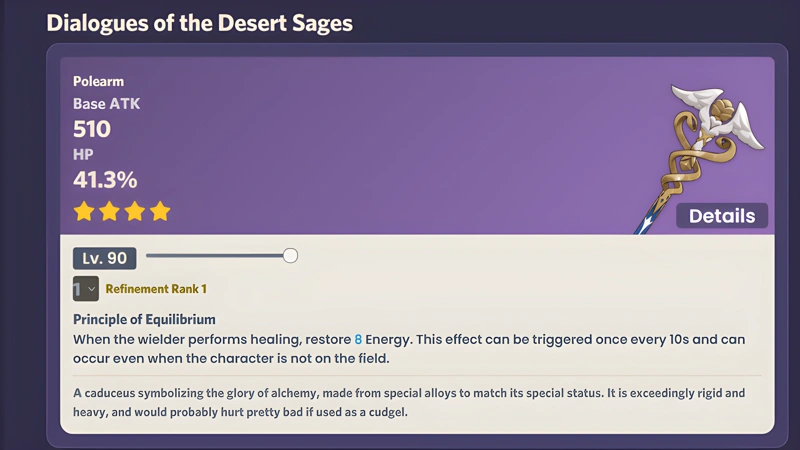This screenshot has height=450, width=800.
Task: Click the Base ATK 510 value
Action: coord(92,129)
